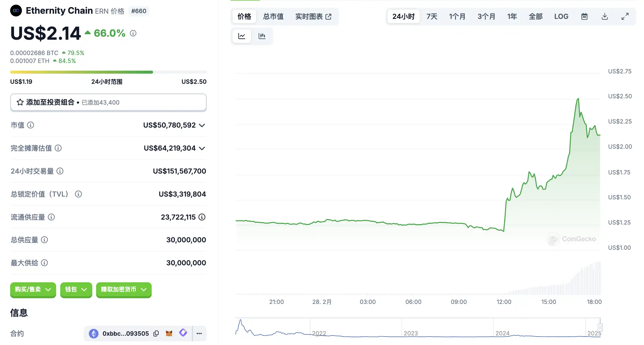Switch to candlestick chart view
This screenshot has width=644, height=345.
pos(262,36)
